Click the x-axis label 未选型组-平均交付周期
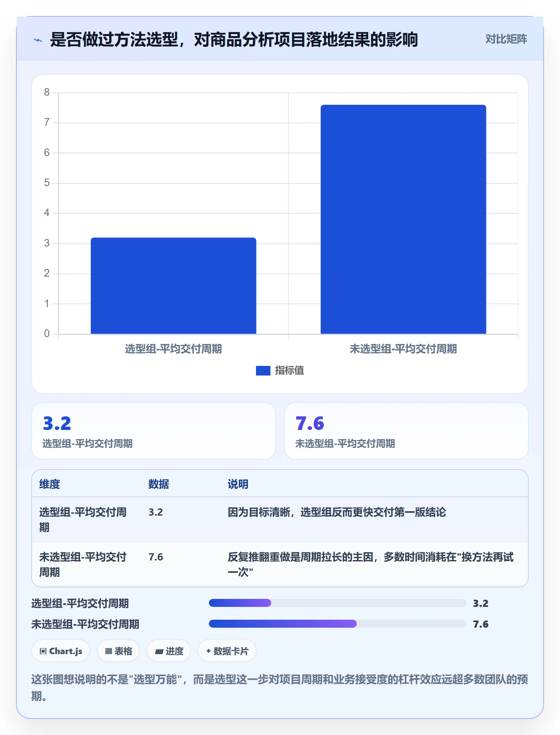Screen dimensions: 560x735 [403, 349]
